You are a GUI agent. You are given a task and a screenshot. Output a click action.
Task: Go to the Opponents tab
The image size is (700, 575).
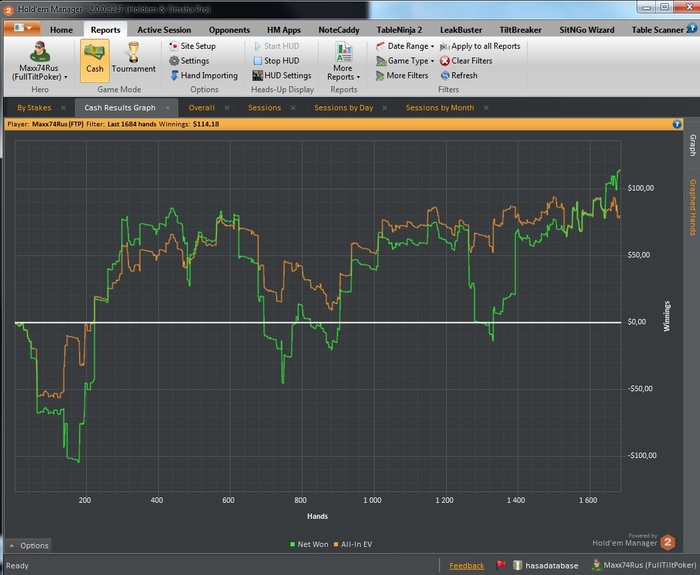(x=229, y=30)
